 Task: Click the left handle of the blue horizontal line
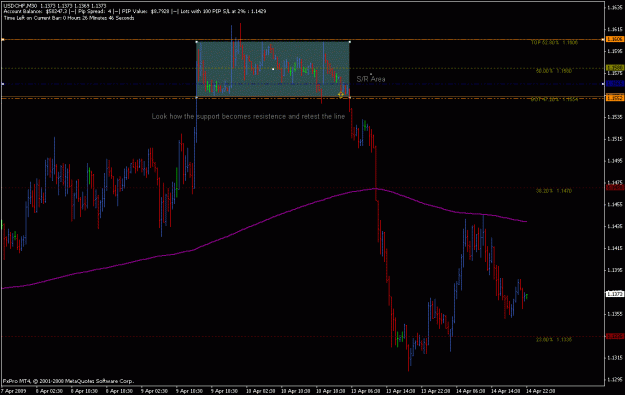(x=3, y=84)
